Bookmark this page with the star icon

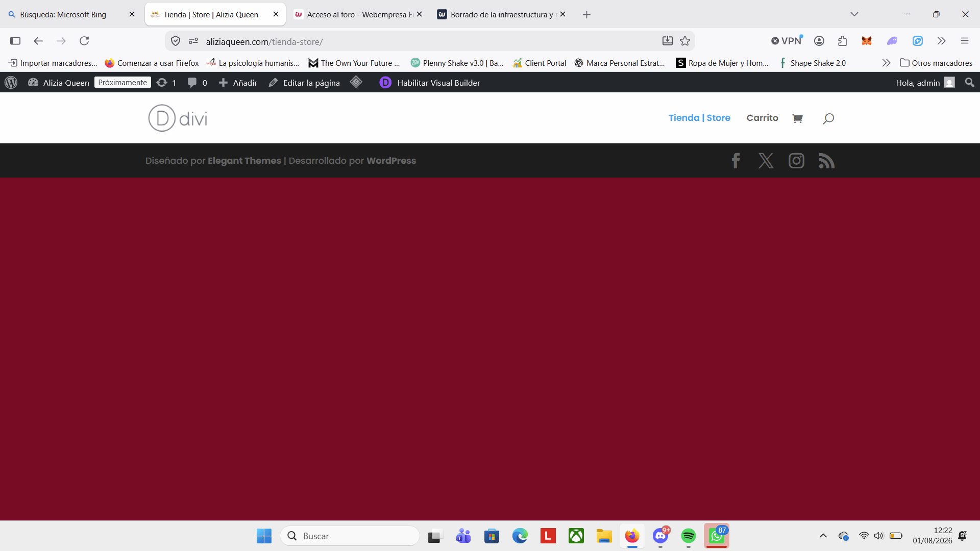click(685, 41)
